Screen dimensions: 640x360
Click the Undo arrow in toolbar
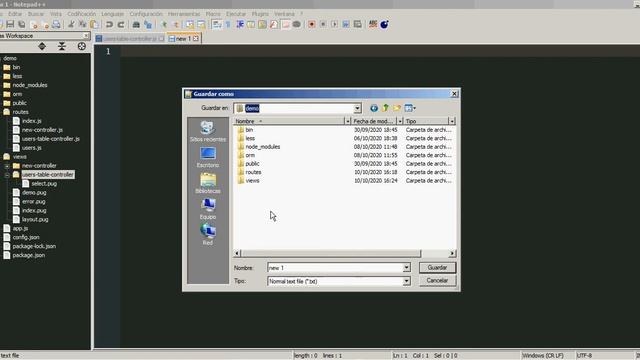click(x=109, y=24)
